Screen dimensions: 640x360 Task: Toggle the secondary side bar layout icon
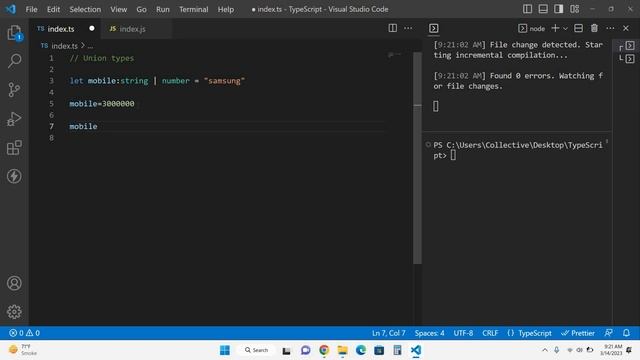coord(559,9)
